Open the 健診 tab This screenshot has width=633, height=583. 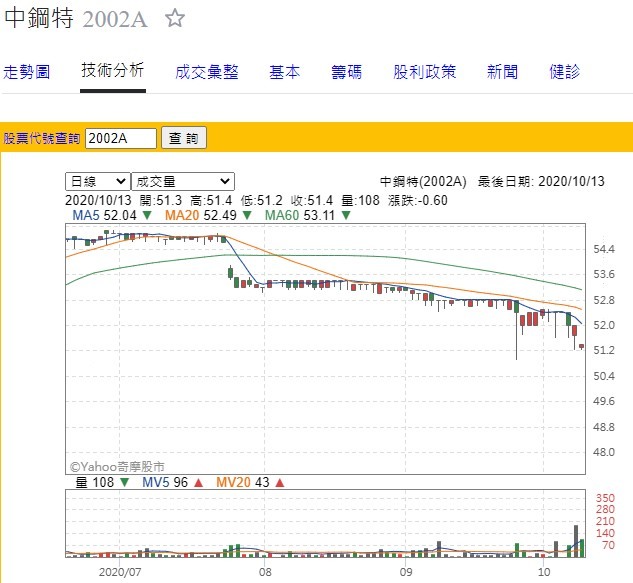(x=564, y=72)
